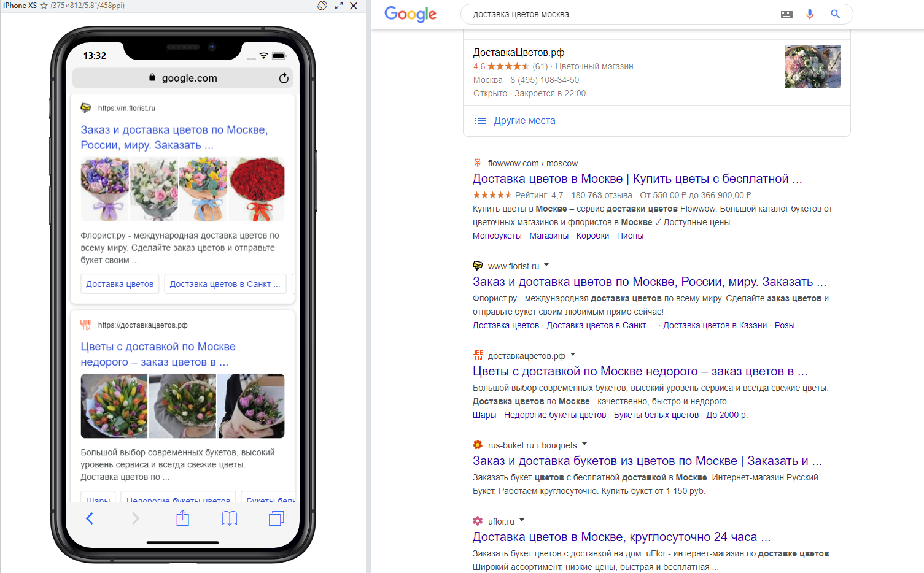Screen dimensions: 924x573
Task: Open tabs overview in phone Safari
Action: click(x=276, y=518)
